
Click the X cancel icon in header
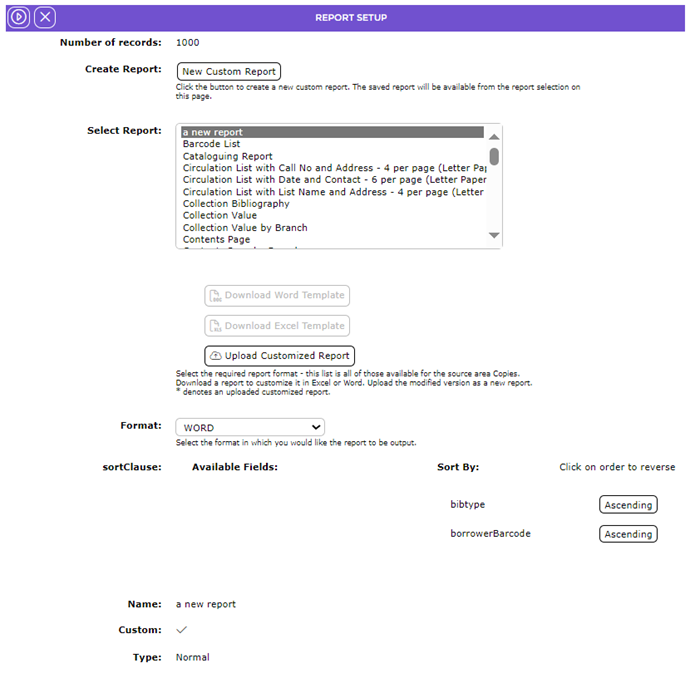[45, 18]
